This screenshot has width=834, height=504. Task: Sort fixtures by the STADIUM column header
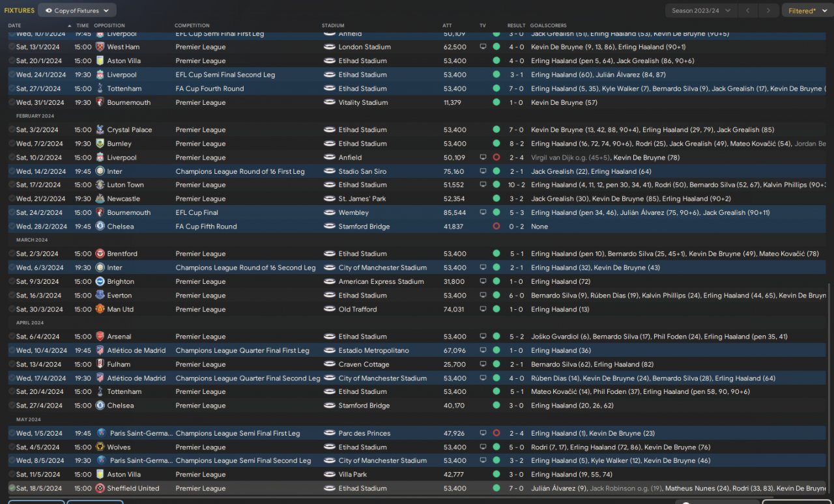coord(333,25)
